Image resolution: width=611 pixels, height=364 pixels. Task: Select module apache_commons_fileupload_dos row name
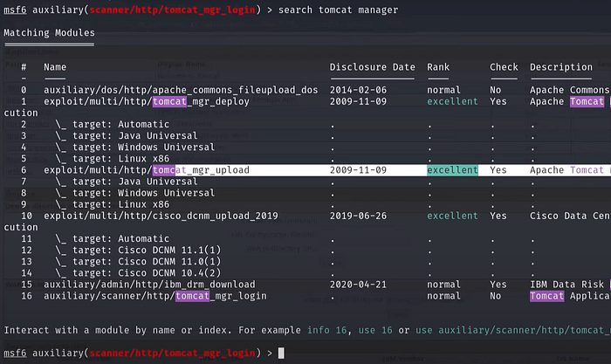(x=181, y=90)
